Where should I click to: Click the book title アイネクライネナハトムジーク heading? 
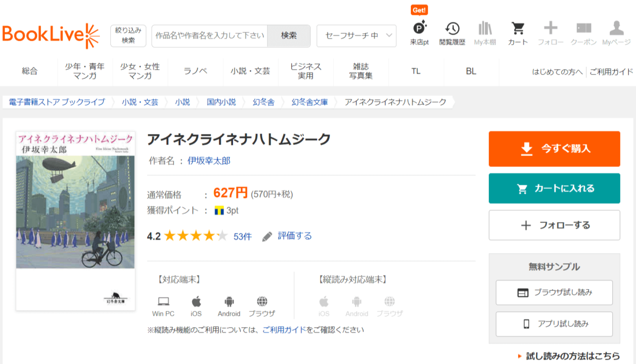tap(239, 140)
